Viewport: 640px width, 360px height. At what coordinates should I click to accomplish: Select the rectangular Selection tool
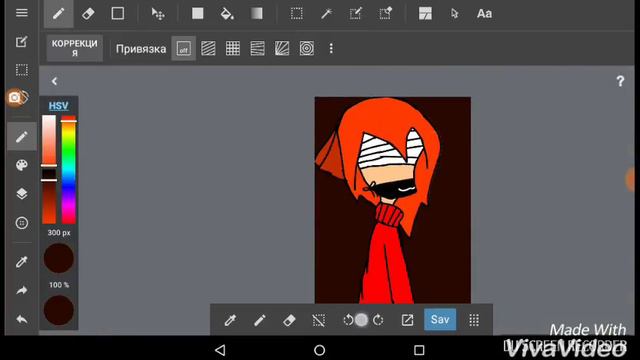[x=297, y=13]
